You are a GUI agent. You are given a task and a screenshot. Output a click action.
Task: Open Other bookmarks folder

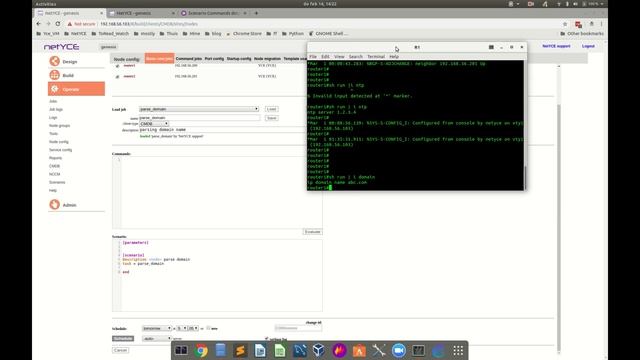coord(582,33)
